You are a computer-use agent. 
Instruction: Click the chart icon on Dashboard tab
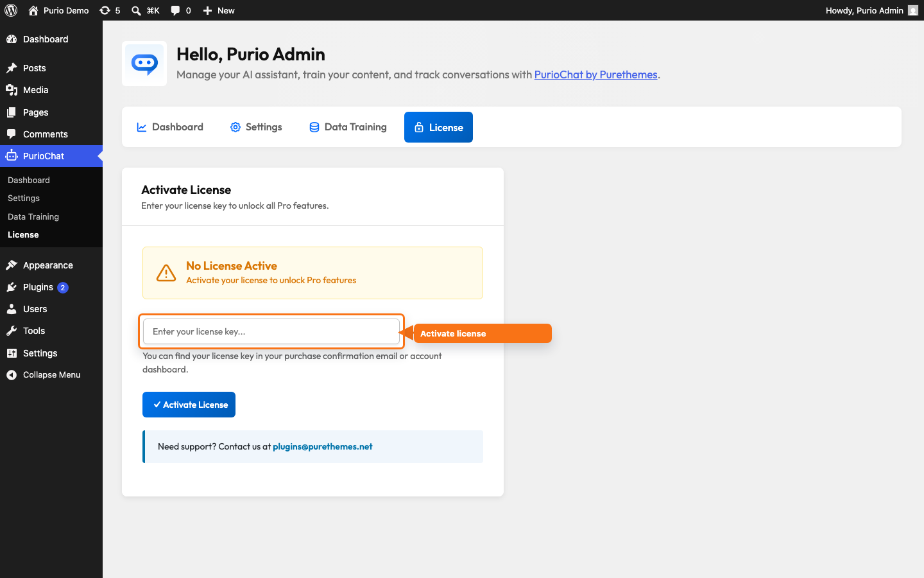[x=142, y=127]
